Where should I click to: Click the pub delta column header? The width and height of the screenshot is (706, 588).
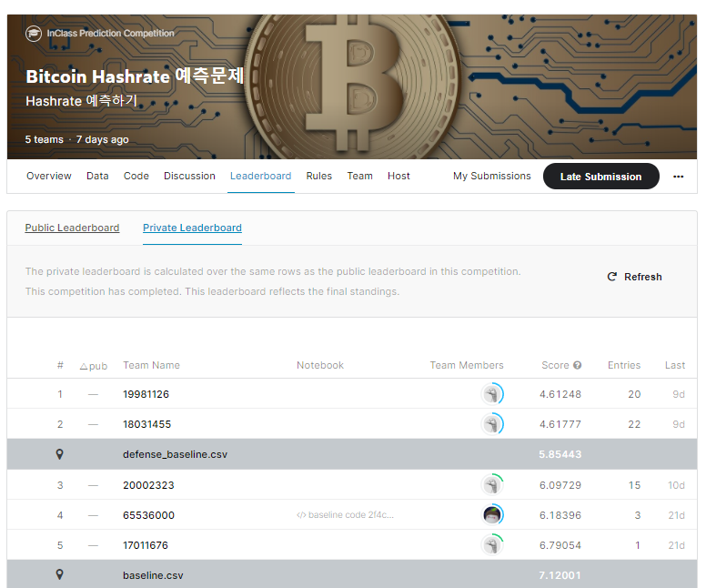pos(93,366)
